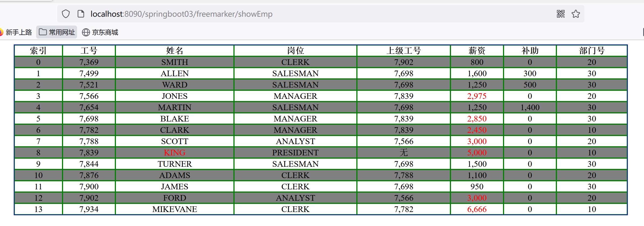
Task: Click the PRESIDENT job cell
Action: pos(295,152)
